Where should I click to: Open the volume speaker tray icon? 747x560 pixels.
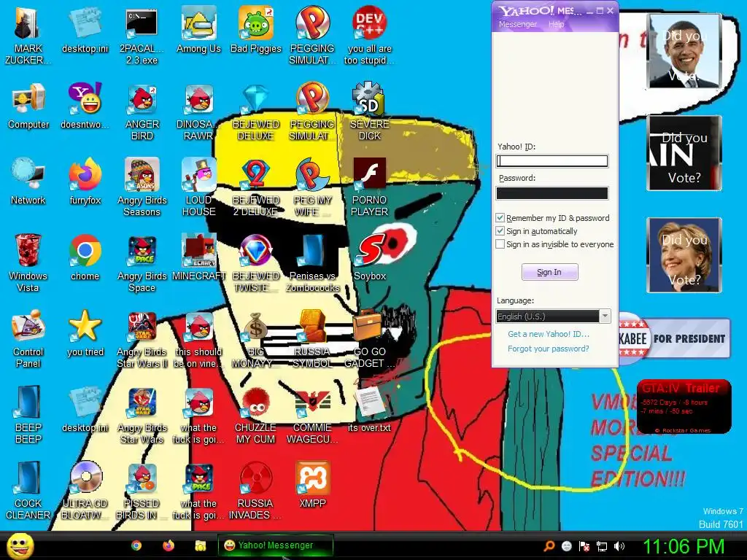619,546
